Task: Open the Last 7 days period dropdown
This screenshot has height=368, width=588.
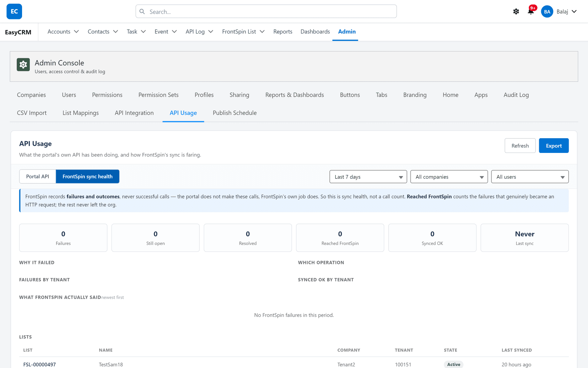Action: coord(368,177)
